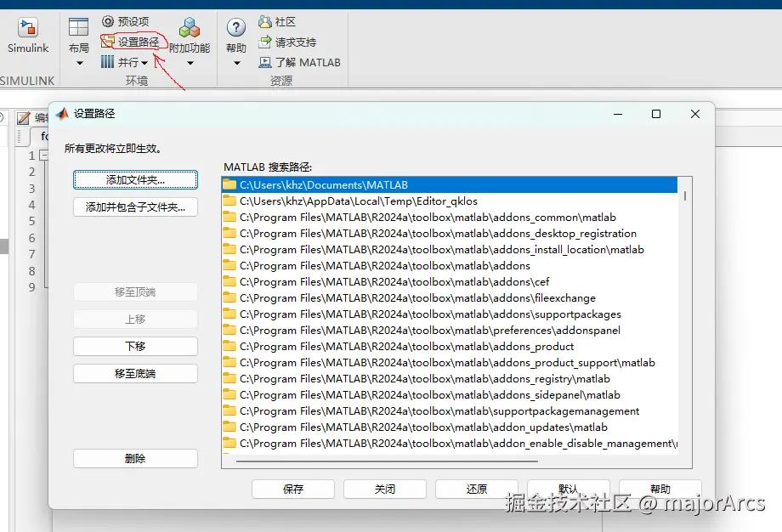The height and width of the screenshot is (532, 782).
Task: Select the addons_sidepanel\matlab path
Action: click(450, 395)
